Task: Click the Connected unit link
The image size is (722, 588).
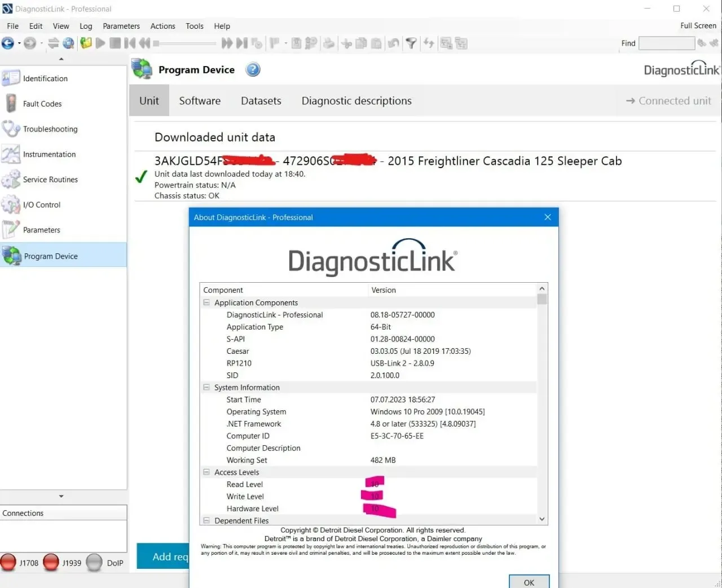Action: pos(668,101)
